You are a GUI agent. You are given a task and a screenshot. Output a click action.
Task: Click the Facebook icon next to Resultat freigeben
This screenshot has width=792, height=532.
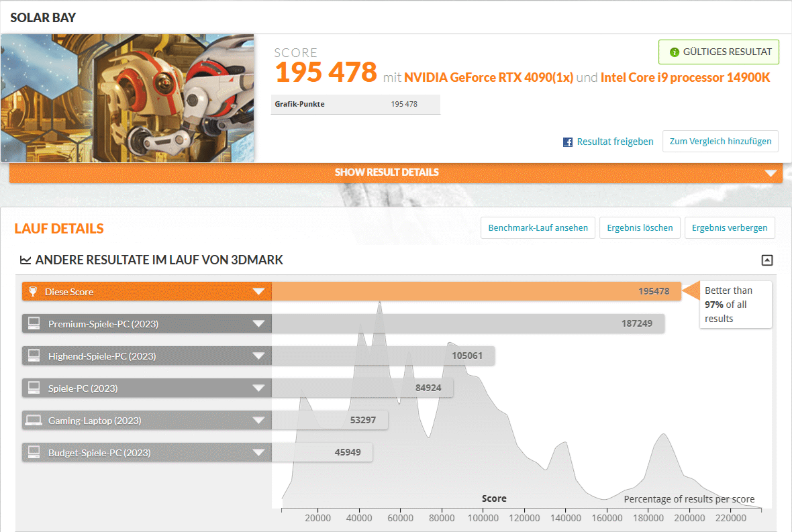tap(568, 142)
